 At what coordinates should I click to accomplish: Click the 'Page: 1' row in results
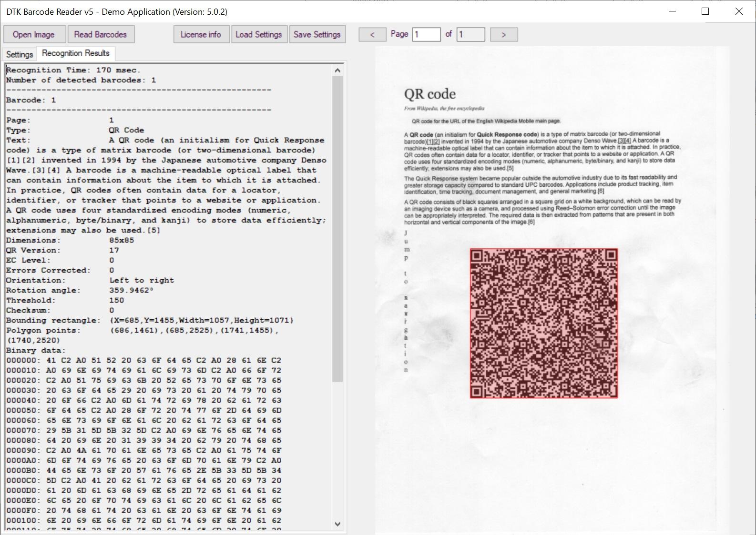(60, 120)
